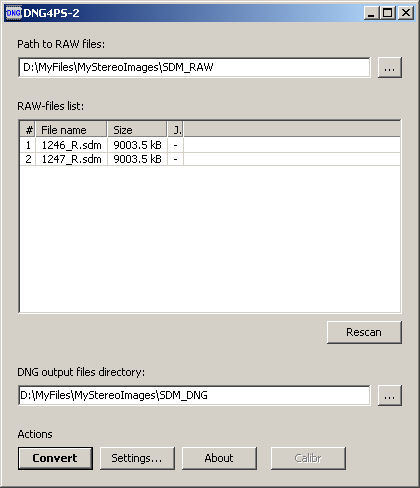420x488 pixels.
Task: Select file 1246_R.sdm in list
Action: (x=210, y=145)
